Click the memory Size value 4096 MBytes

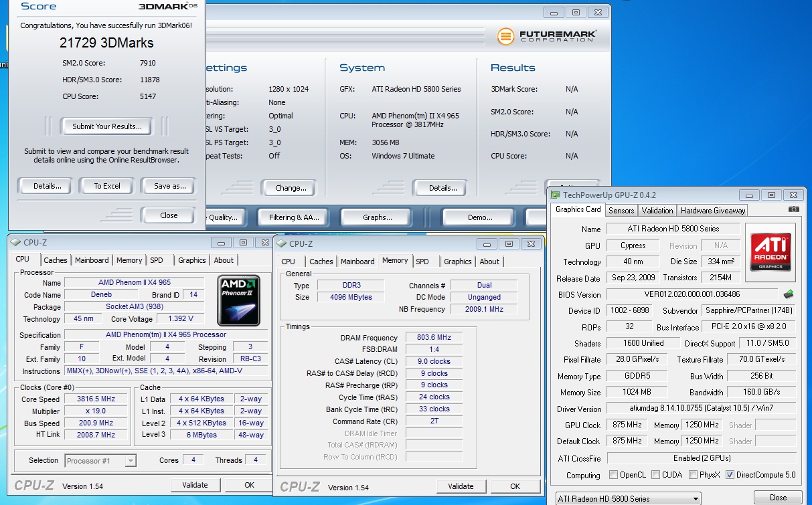[352, 297]
